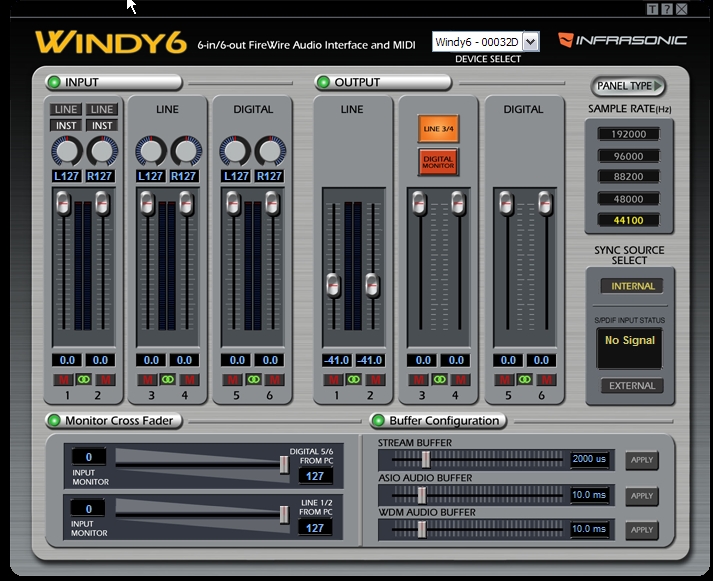The width and height of the screenshot is (713, 581).
Task: Click the ? help icon in title bar
Action: pyautogui.click(x=667, y=9)
